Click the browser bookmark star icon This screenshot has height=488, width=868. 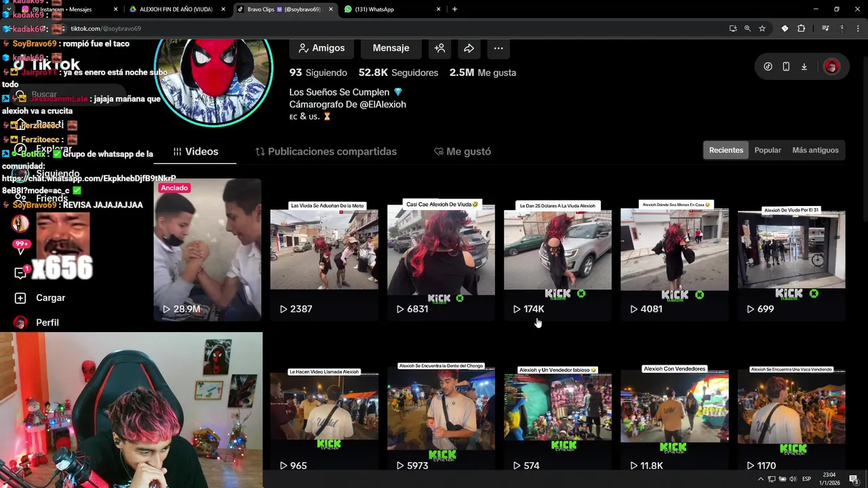[x=762, y=28]
